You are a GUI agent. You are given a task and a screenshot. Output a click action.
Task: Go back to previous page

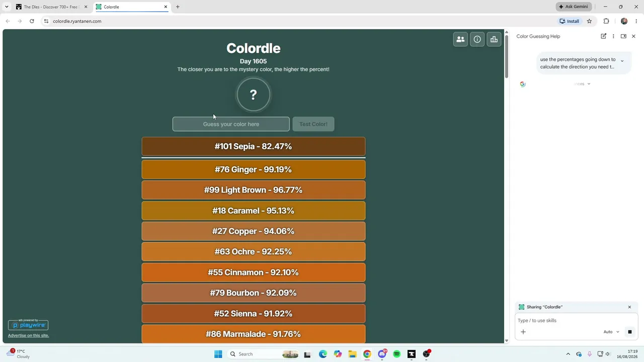pyautogui.click(x=8, y=21)
